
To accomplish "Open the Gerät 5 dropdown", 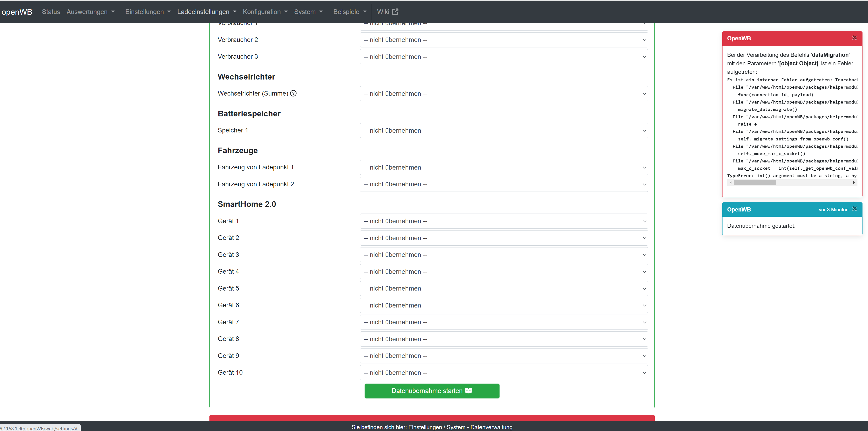I will [x=504, y=288].
